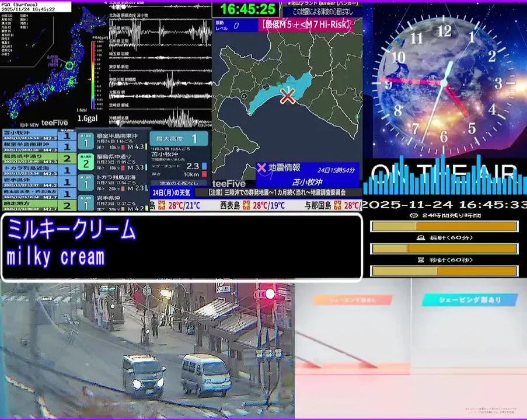Viewport: 527px width, 420px height.
Task: Click the 津波の心配なし banner
Action: [179, 183]
